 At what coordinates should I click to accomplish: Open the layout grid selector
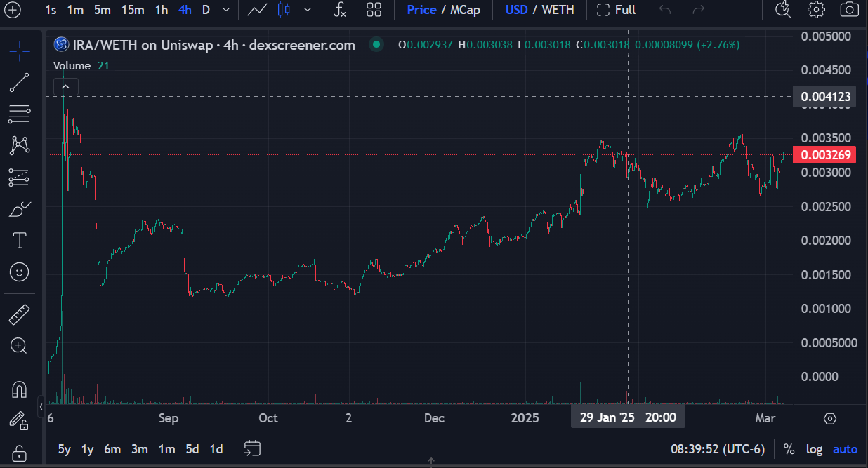pos(374,10)
